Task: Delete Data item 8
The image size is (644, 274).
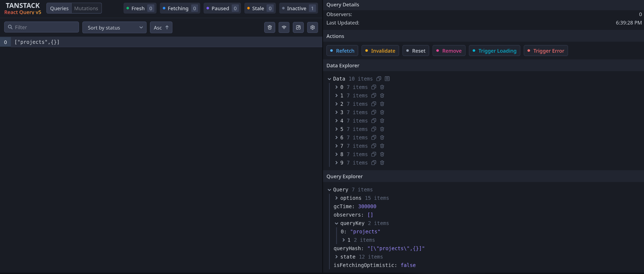Action: point(382,154)
